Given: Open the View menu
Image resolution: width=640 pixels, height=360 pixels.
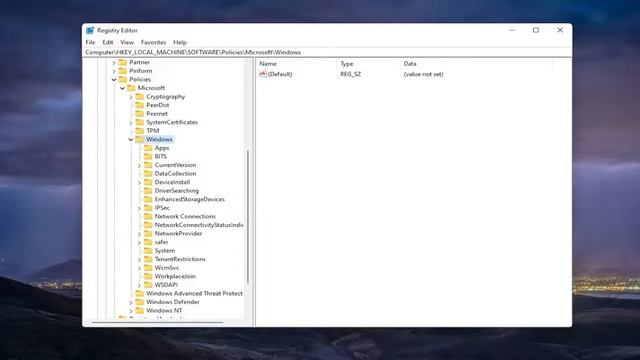Looking at the screenshot, I should 127,42.
